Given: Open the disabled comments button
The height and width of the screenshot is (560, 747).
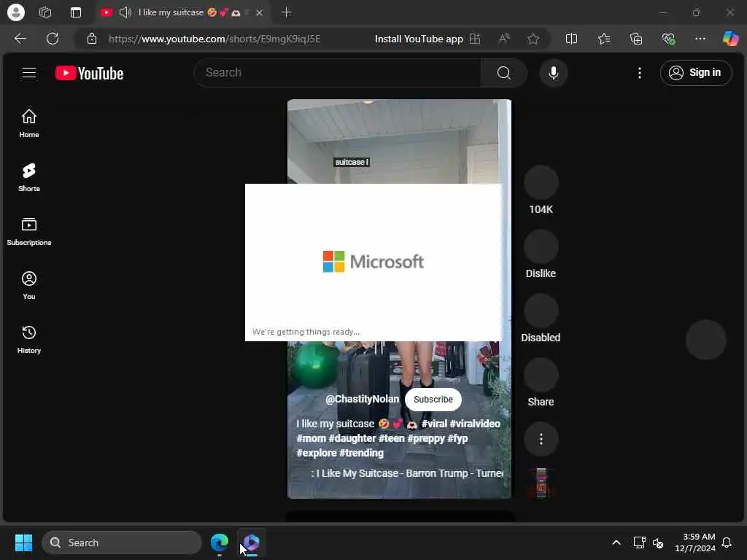Looking at the screenshot, I should click(541, 311).
